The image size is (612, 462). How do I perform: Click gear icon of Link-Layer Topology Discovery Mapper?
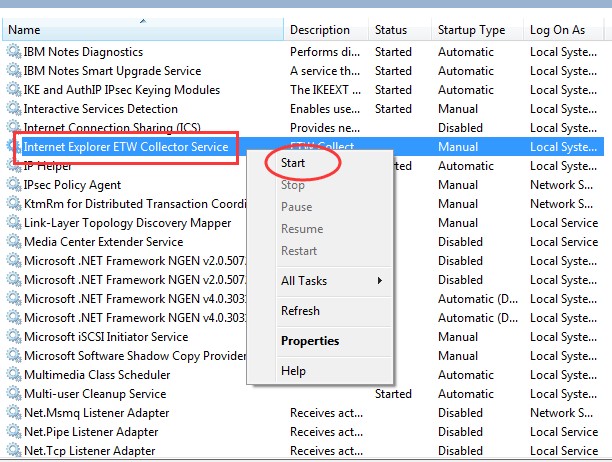tap(14, 223)
